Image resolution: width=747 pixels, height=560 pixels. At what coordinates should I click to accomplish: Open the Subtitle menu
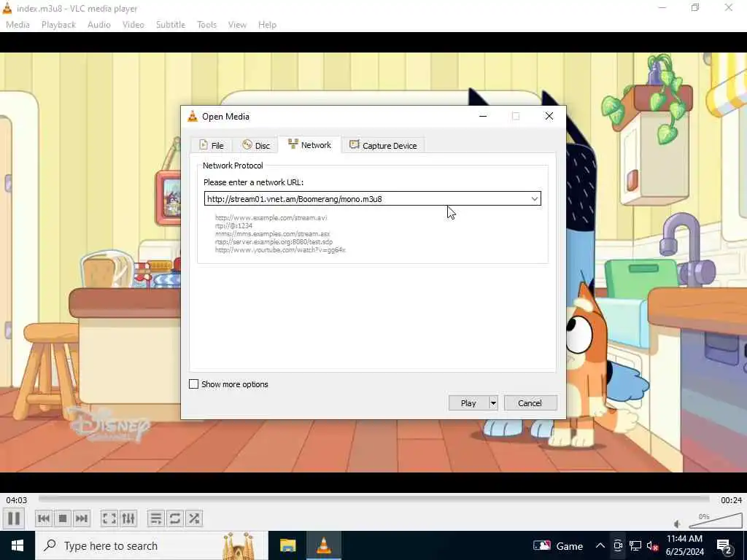click(x=171, y=25)
